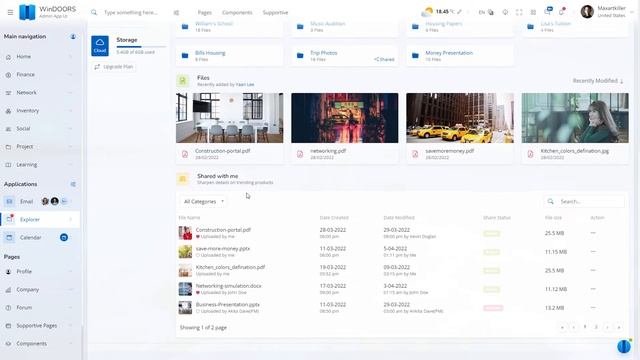
Task: Open Supportive Pages in sidebar
Action: click(40, 326)
